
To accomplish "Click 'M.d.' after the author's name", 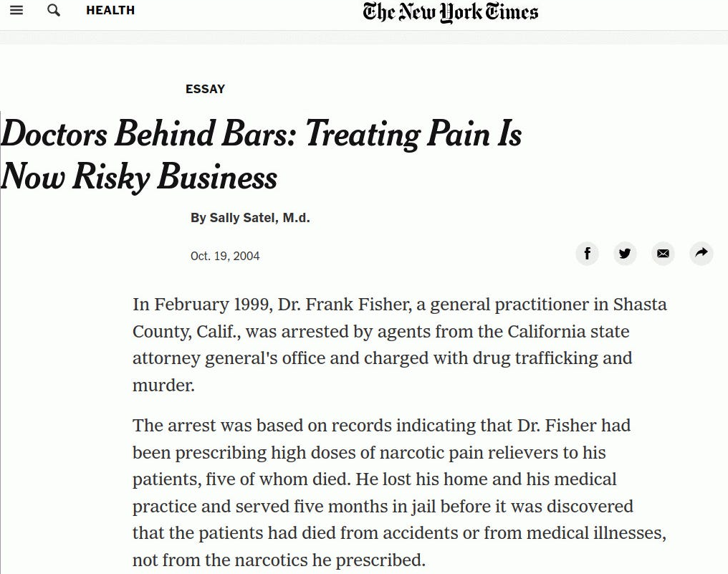I will coord(296,218).
